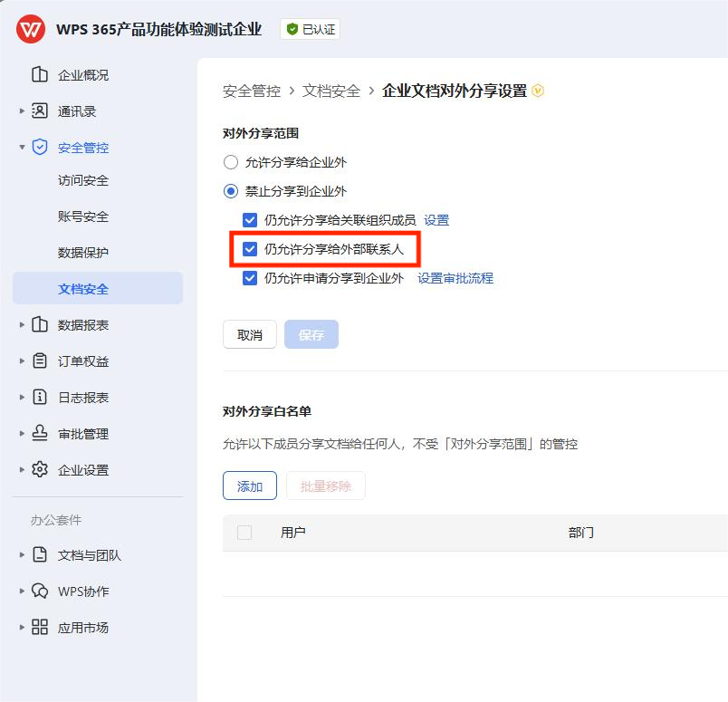This screenshot has width=728, height=702.
Task: Click the 日志报表 info document icon
Action: click(x=40, y=397)
